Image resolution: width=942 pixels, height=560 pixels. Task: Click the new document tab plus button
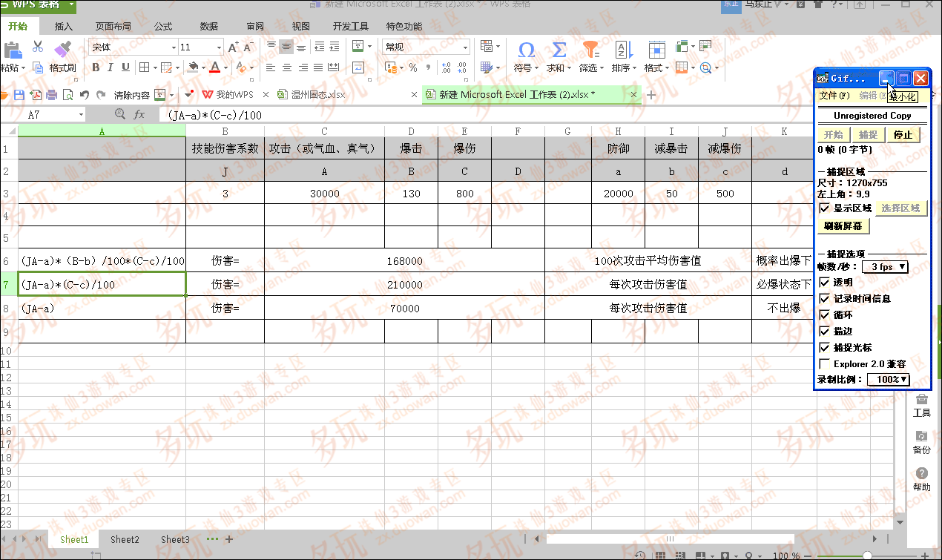pos(651,95)
